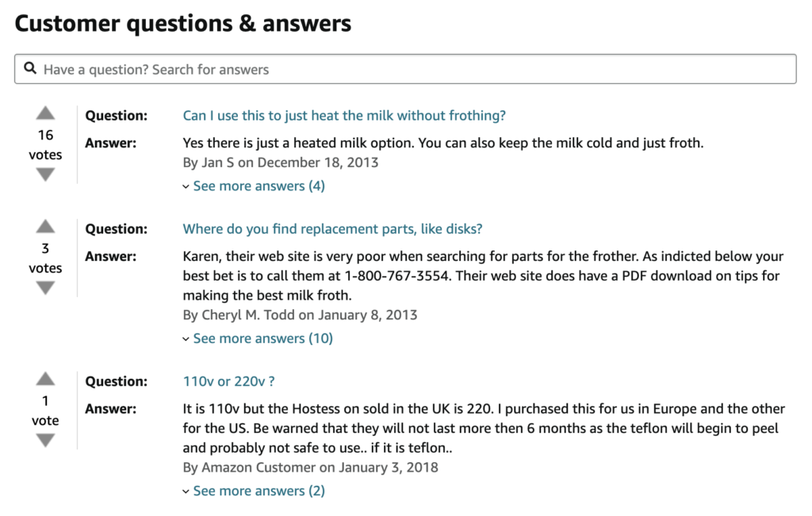The width and height of the screenshot is (812, 516).
Task: Expand "See more answers (10)" under the parts question
Action: pos(262,338)
